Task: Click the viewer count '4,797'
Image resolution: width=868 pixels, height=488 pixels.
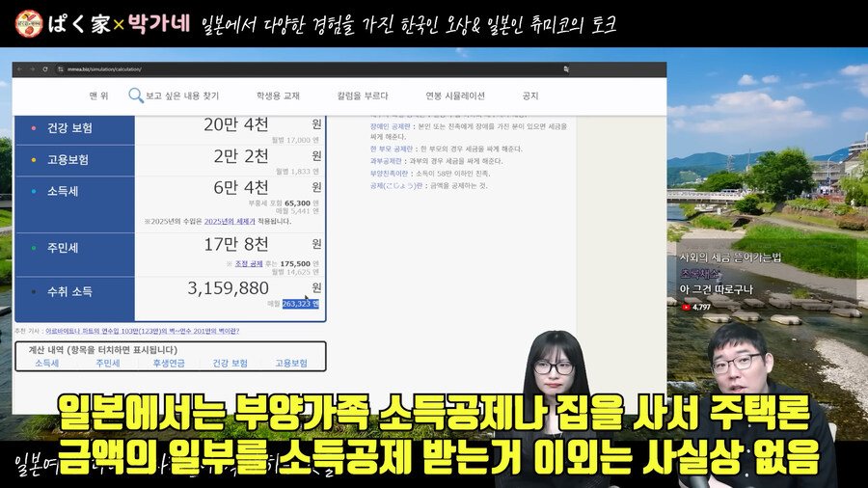Action: pos(701,307)
